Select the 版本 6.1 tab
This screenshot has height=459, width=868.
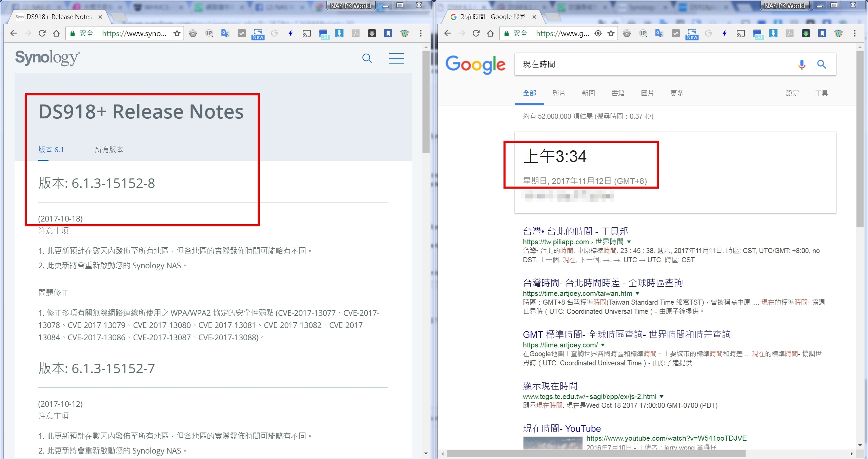[51, 150]
